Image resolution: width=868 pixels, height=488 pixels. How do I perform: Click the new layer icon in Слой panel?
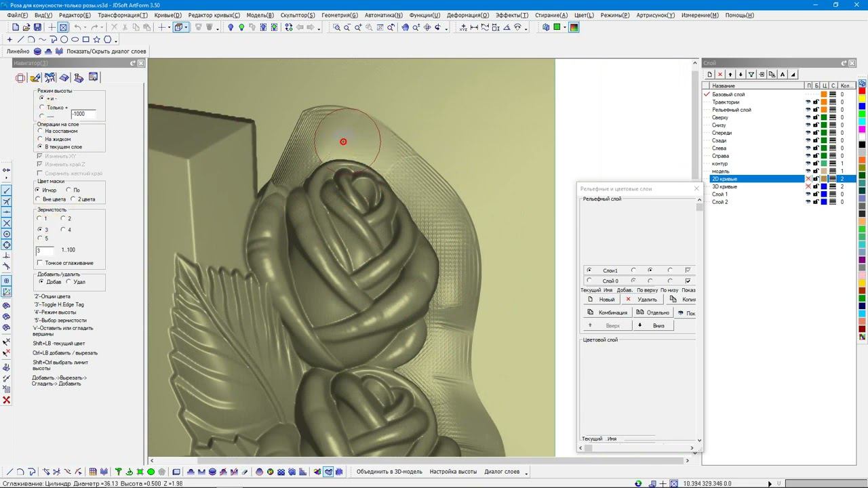709,75
